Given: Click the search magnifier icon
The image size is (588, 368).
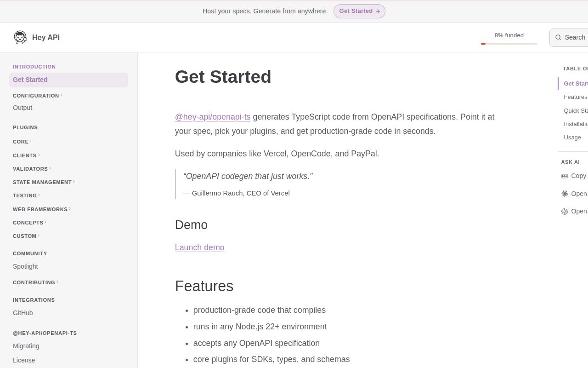Looking at the screenshot, I should (558, 37).
